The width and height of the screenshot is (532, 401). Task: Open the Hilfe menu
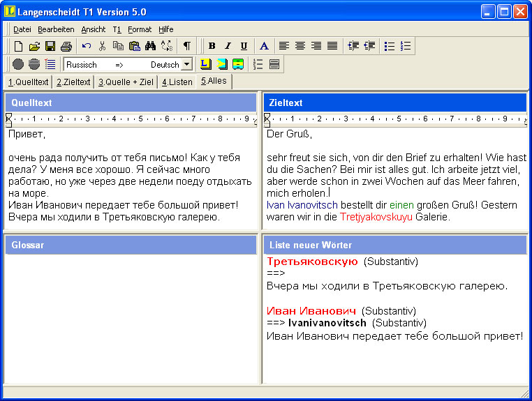click(166, 29)
